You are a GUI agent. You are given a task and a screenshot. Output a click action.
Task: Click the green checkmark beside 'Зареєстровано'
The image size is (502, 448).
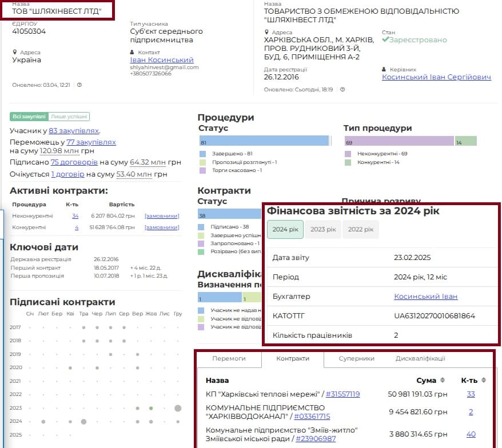click(x=385, y=40)
